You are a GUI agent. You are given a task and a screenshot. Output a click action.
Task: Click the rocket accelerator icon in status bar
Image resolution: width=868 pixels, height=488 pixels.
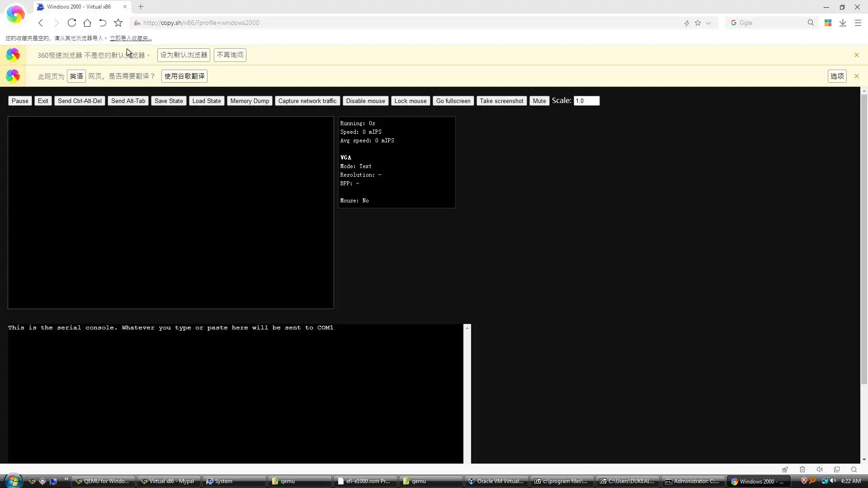pyautogui.click(x=785, y=469)
